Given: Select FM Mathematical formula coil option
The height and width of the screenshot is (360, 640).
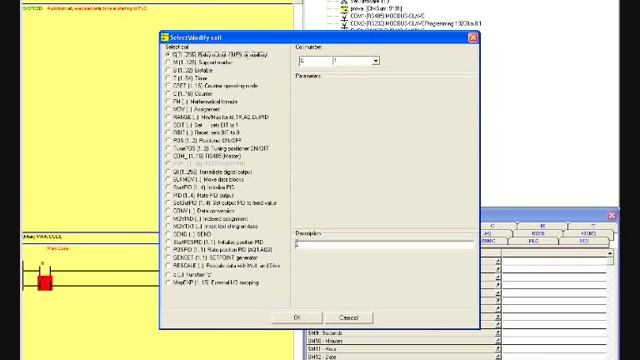Looking at the screenshot, I should tap(168, 101).
